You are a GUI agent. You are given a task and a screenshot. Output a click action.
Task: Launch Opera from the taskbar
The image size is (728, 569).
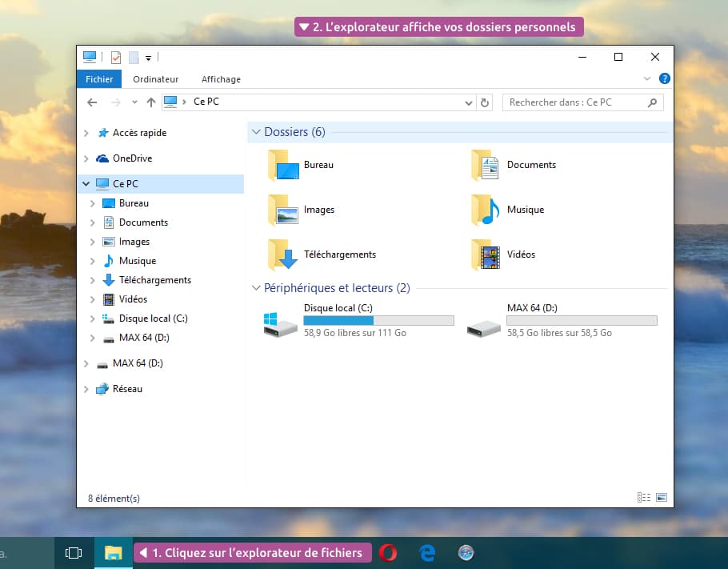point(389,553)
